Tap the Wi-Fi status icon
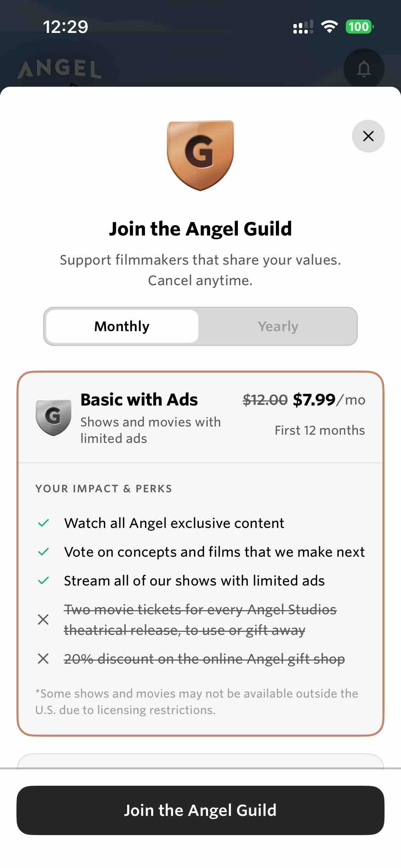 click(x=329, y=27)
